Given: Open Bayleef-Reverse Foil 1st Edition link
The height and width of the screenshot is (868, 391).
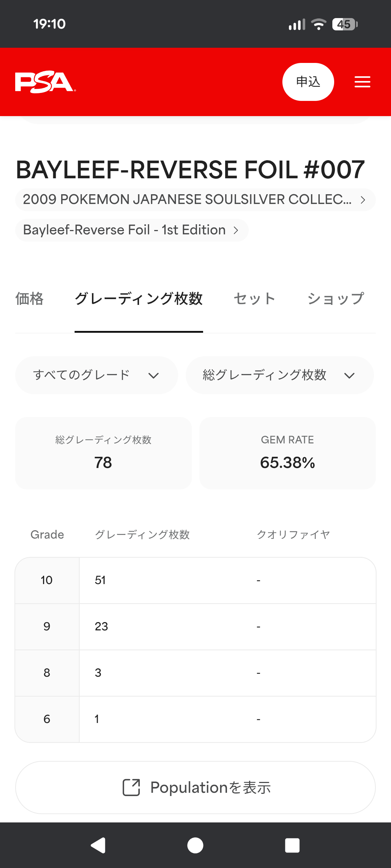Looking at the screenshot, I should tap(132, 230).
